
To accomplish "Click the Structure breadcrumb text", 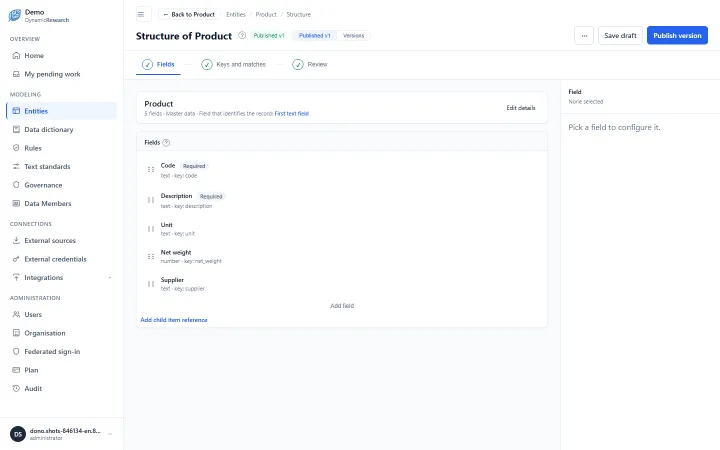I will click(298, 15).
